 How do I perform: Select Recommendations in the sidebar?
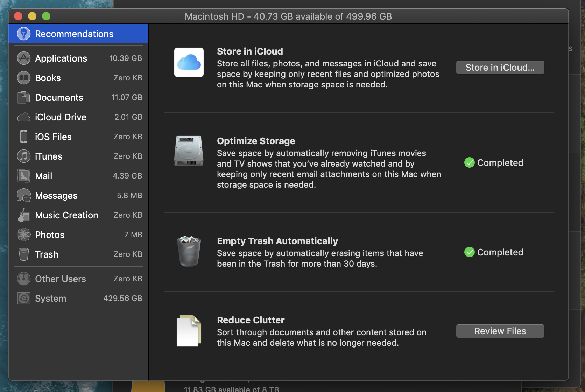(x=78, y=34)
